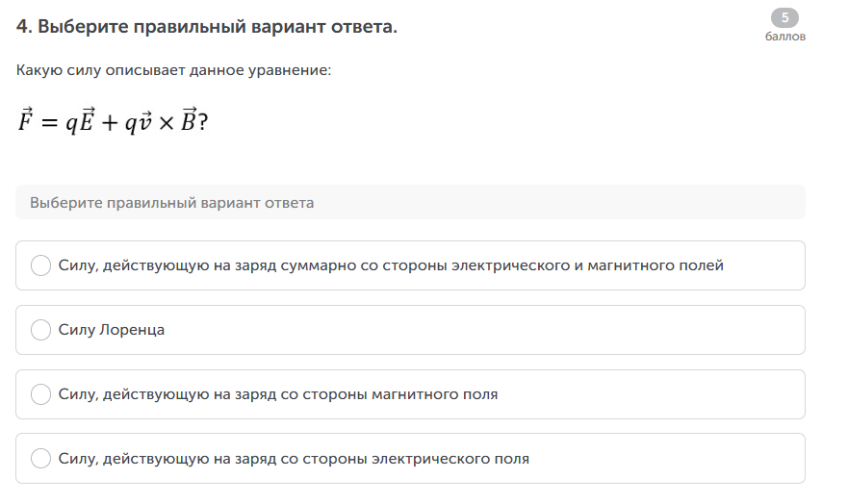This screenshot has height=504, width=848.
Task: Select the radio button for combined electric and magnetic fields
Action: [x=41, y=265]
